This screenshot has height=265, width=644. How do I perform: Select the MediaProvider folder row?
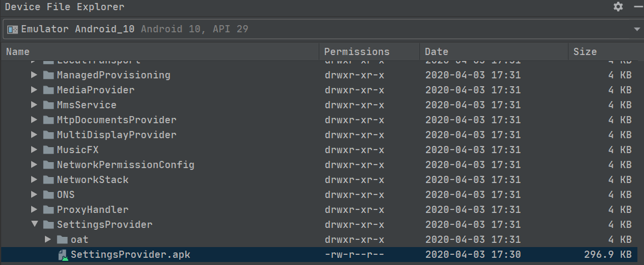coord(322,90)
